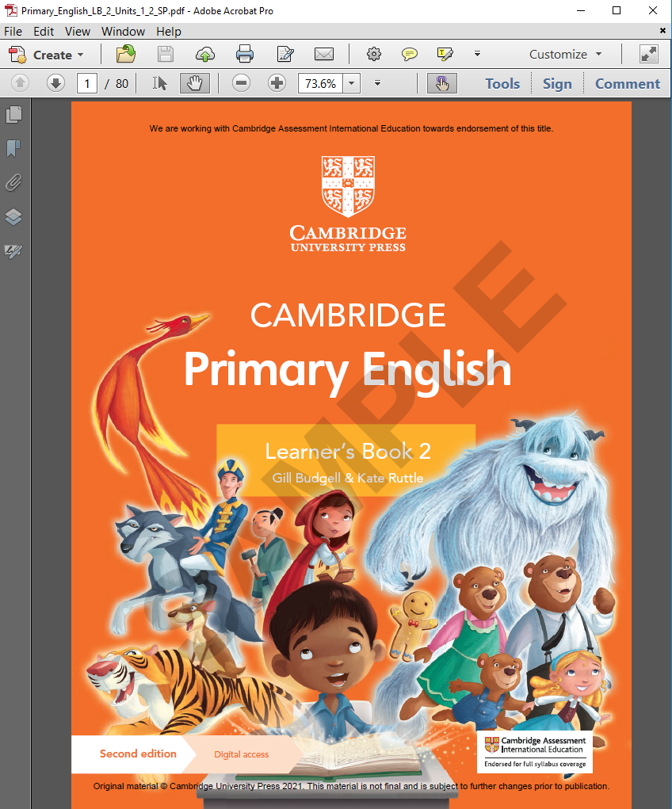Click the send email envelope icon
This screenshot has width=672, height=809.
tap(324, 55)
